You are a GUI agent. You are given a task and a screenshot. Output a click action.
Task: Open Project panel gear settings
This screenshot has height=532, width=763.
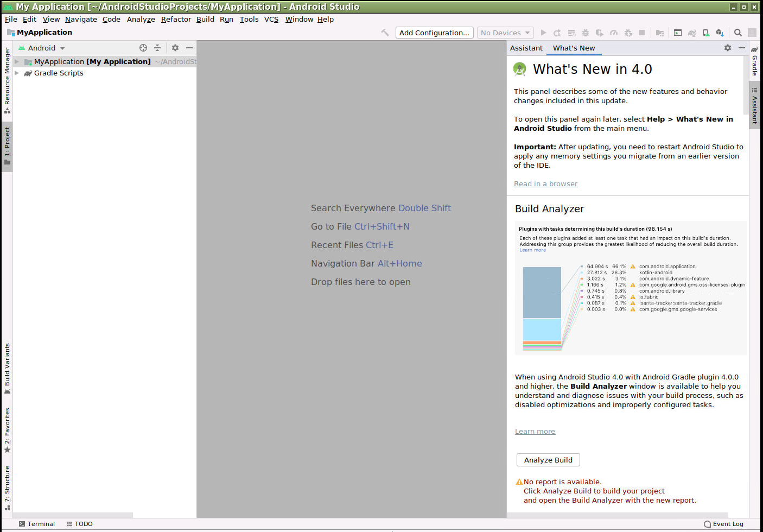click(x=175, y=48)
